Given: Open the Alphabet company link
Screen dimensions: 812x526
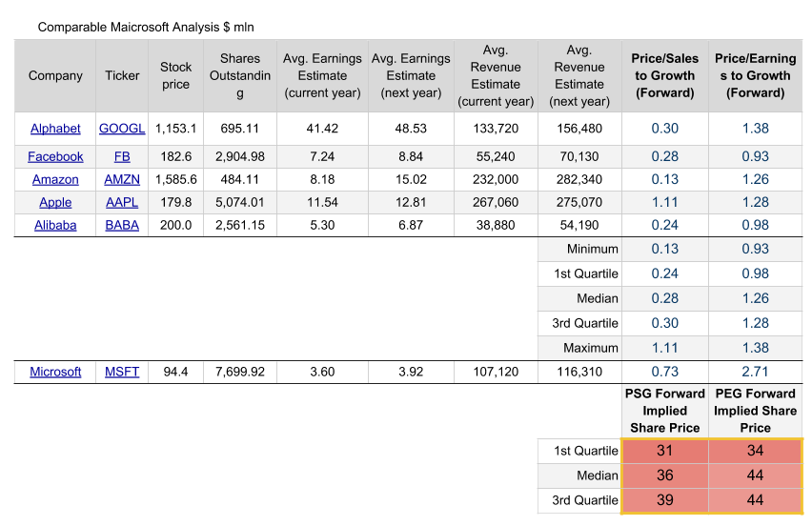Looking at the screenshot, I should coord(55,129).
